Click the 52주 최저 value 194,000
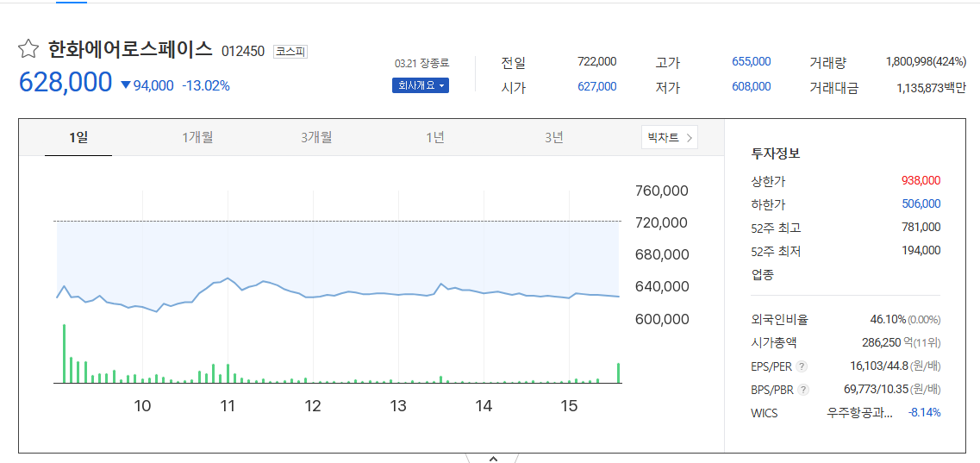Viewport: 980px width, 463px height. click(x=921, y=251)
